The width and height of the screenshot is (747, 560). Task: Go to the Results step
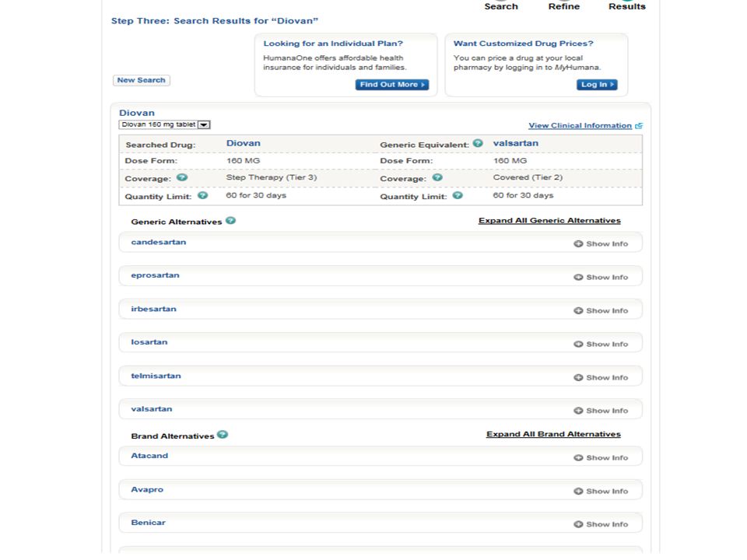[627, 6]
